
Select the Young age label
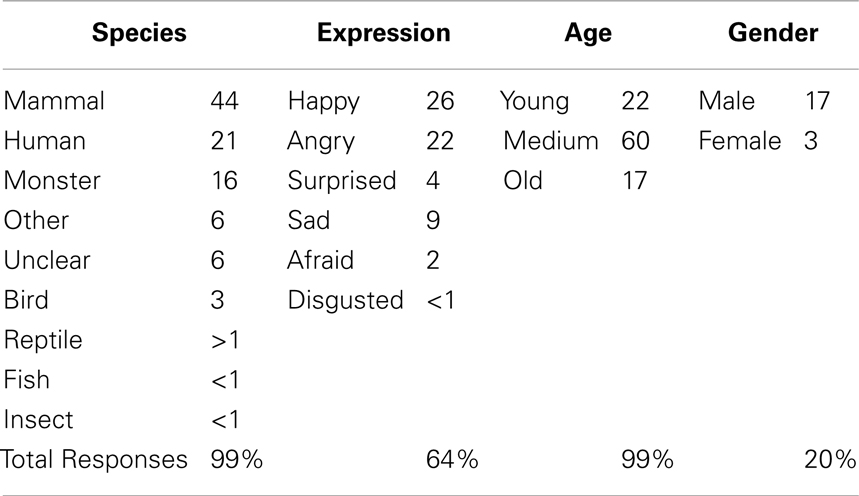point(534,102)
